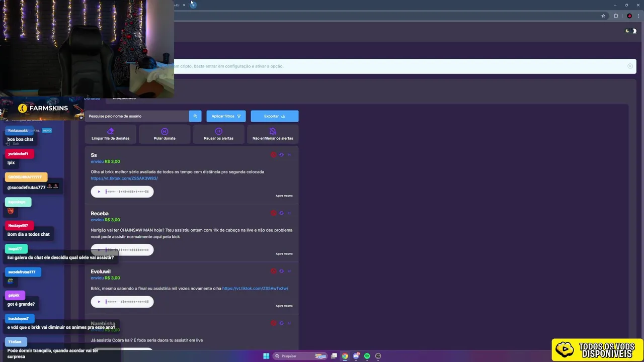This screenshot has height=362, width=644.
Task: Click the taskbar Pesquisar search box
Action: pos(300,356)
